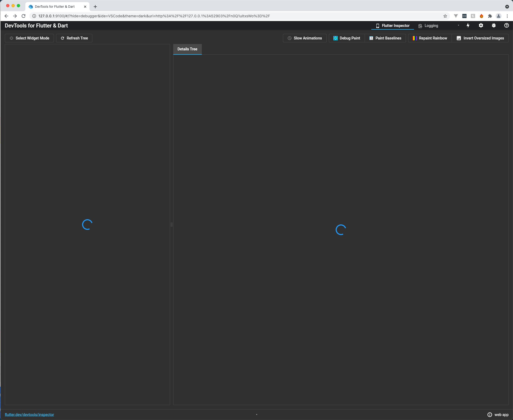Enable Repaint Rainbow
This screenshot has height=420, width=513.
[x=429, y=38]
